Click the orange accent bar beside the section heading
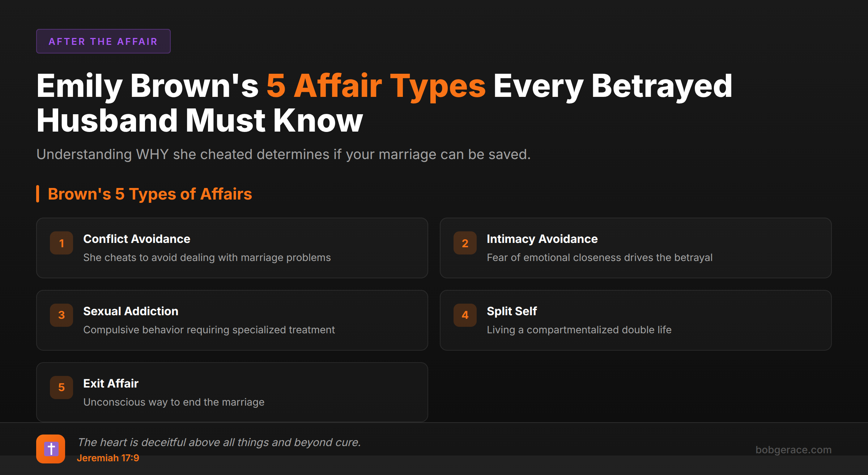 38,194
